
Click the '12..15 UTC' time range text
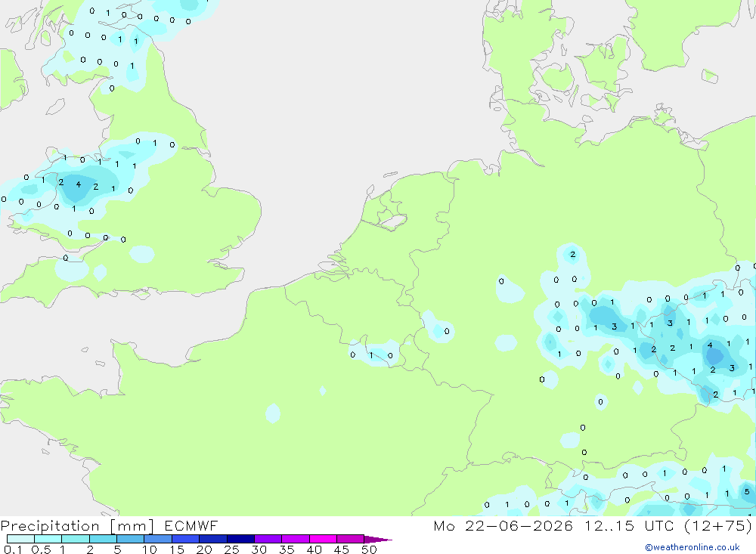(629, 525)
